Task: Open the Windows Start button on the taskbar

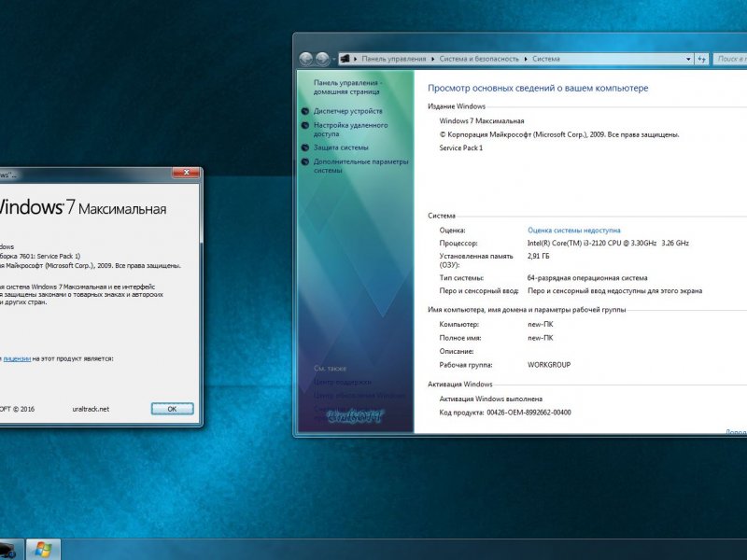Action: [x=43, y=550]
